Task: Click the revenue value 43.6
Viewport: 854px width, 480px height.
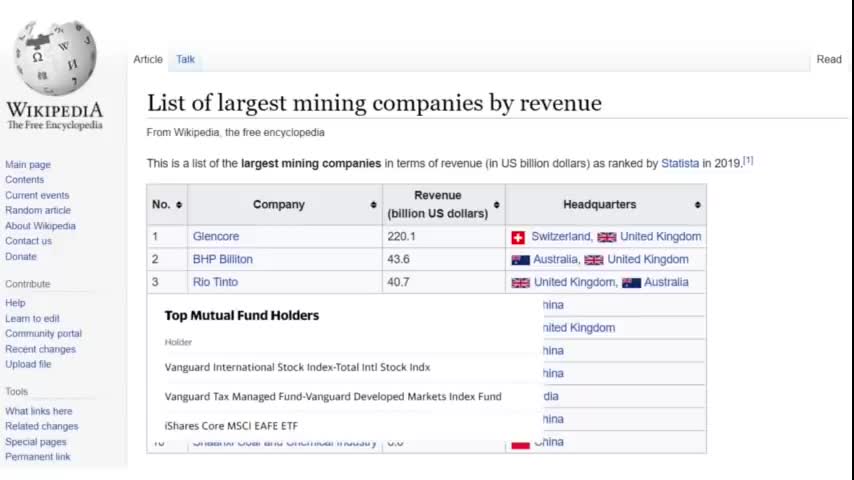Action: click(x=398, y=259)
